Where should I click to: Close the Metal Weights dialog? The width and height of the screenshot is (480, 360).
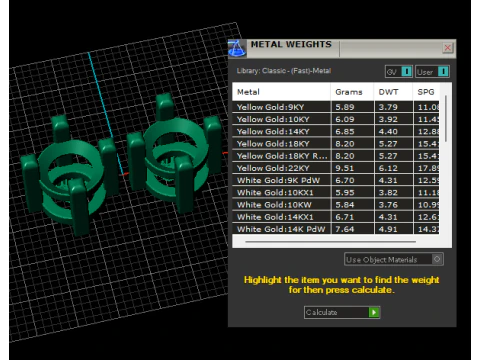point(447,48)
